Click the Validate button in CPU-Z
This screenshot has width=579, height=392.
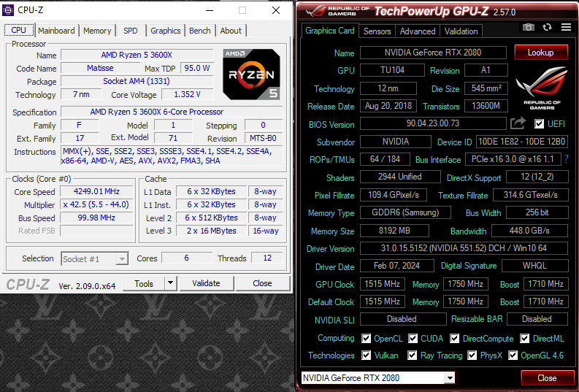[x=206, y=283]
